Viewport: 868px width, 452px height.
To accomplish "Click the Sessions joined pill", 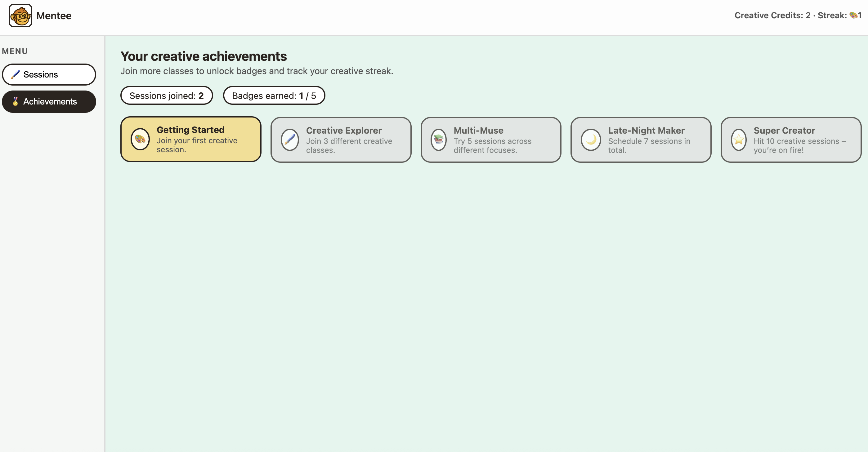I will [x=167, y=96].
